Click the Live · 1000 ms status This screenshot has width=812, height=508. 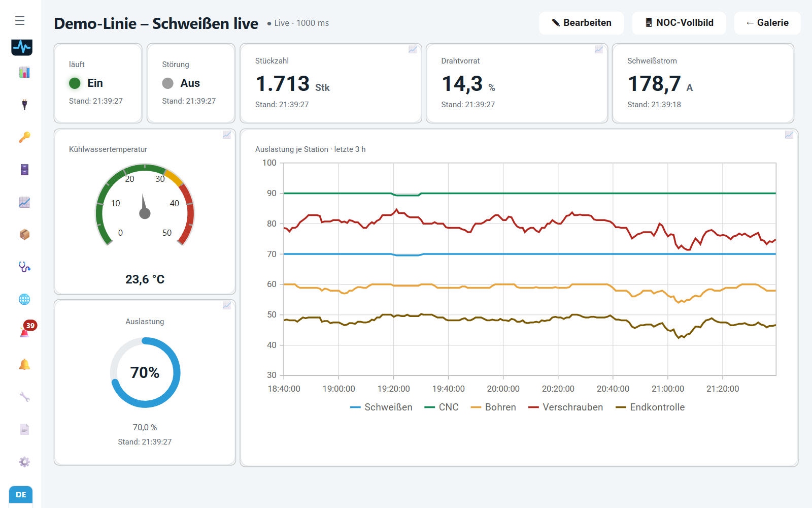point(298,23)
